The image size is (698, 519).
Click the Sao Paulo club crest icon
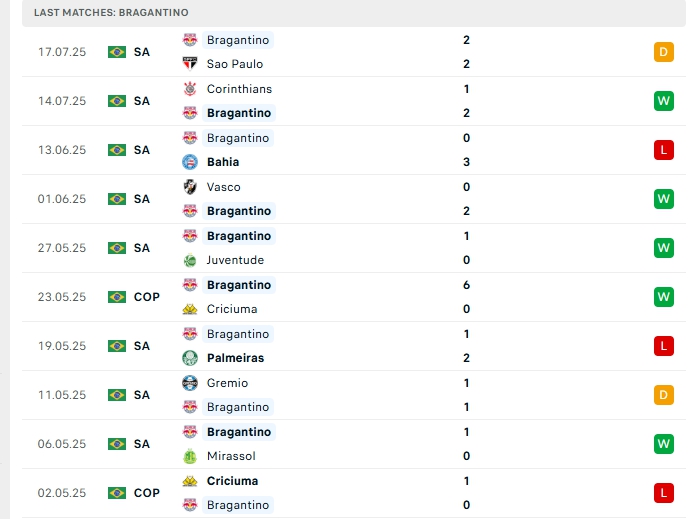(x=190, y=64)
